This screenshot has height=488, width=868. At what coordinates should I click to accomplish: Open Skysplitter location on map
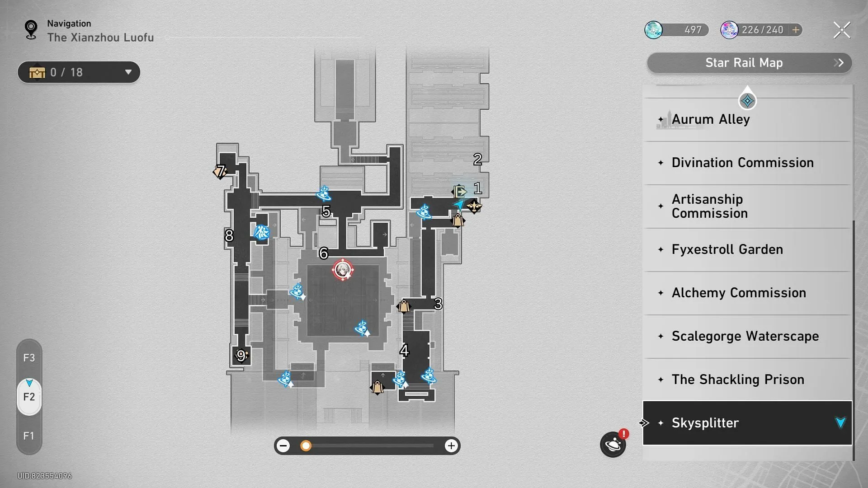click(747, 422)
